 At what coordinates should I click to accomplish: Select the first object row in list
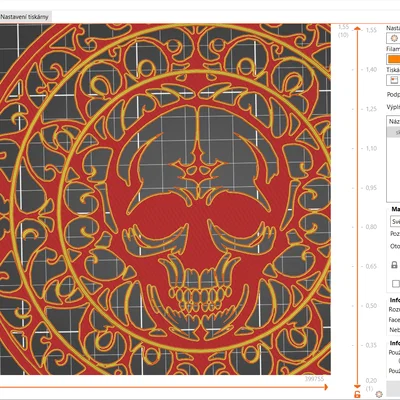(394, 132)
